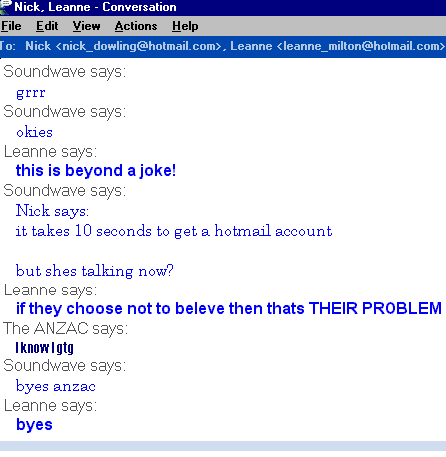Open the File menu
Image resolution: width=446 pixels, height=457 pixels.
11,26
